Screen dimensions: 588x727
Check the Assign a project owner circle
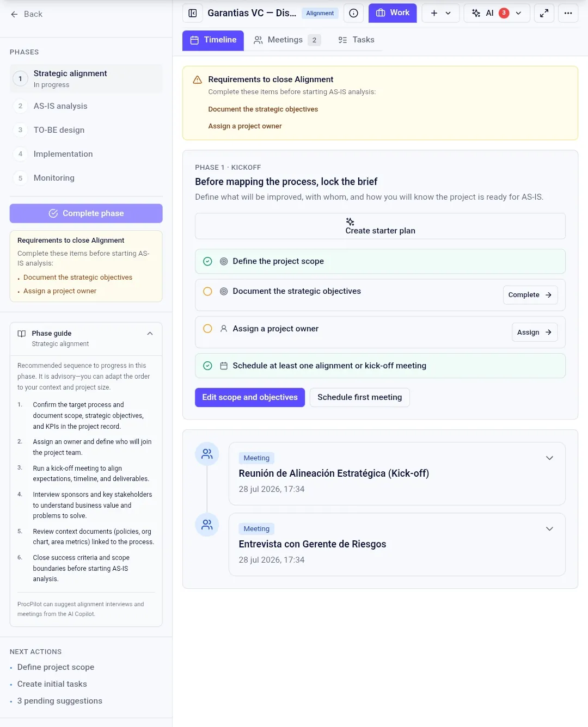pyautogui.click(x=207, y=329)
